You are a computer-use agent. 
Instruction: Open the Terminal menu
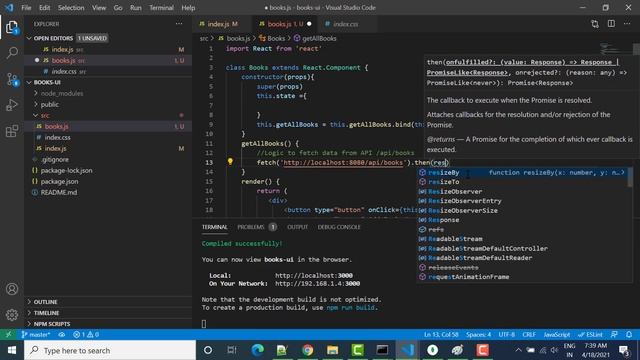click(x=161, y=8)
